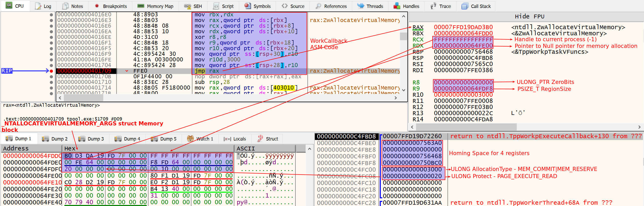Image resolution: width=644 pixels, height=206 pixels.
Task: Click the Breakpoints tab red dot icon
Action: click(x=97, y=6)
